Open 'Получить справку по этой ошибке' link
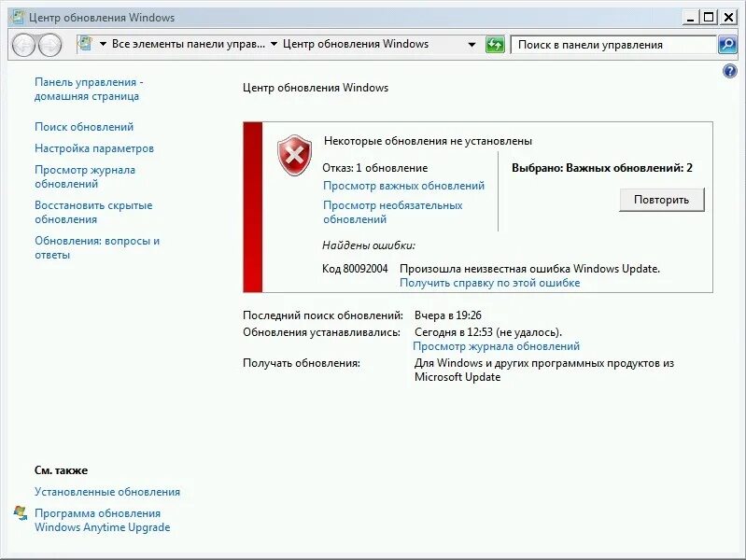The width and height of the screenshot is (746, 560). coord(489,283)
